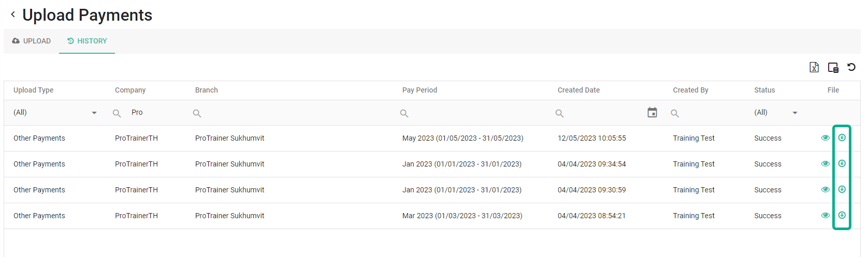Expand the Status filter dropdown

(795, 113)
